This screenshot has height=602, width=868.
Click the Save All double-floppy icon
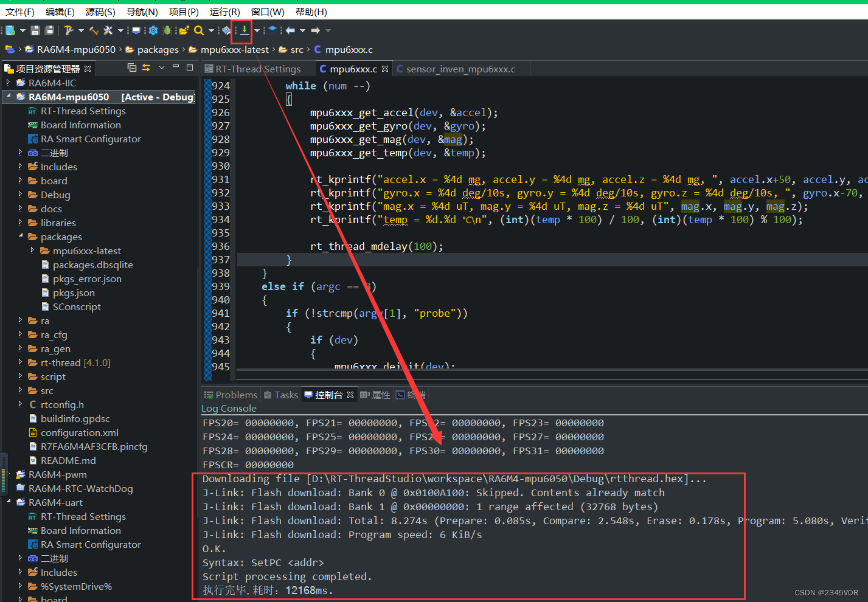(x=49, y=30)
